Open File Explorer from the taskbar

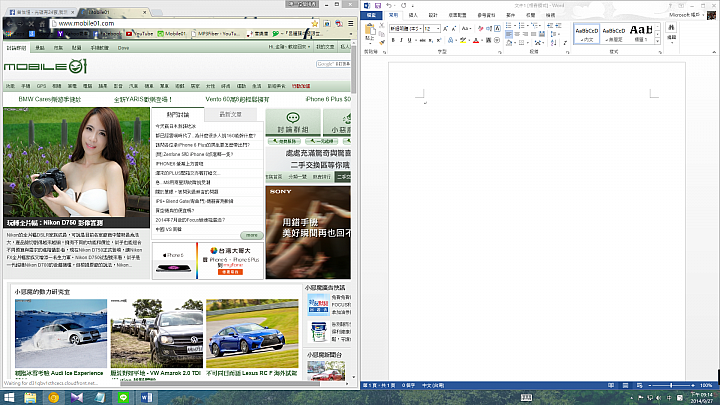30,397
